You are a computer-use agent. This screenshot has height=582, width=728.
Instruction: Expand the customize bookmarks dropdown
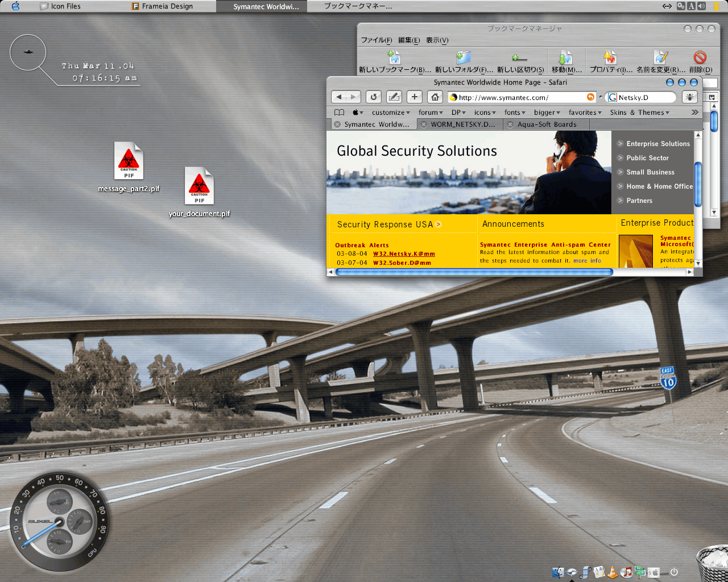(x=391, y=113)
